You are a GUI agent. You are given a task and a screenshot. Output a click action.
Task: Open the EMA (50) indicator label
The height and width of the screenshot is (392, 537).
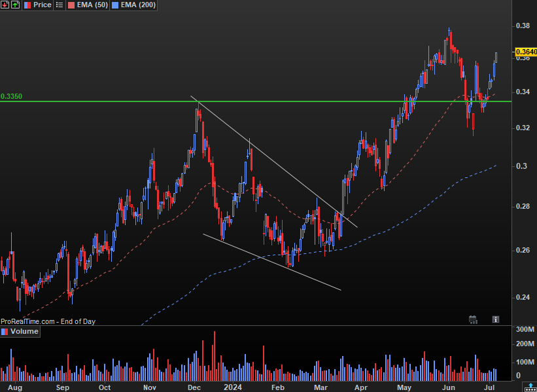coord(91,5)
